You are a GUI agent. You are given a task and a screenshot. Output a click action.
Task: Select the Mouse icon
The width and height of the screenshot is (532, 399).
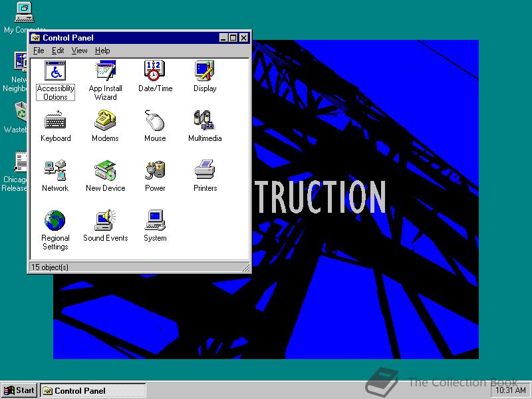point(155,120)
